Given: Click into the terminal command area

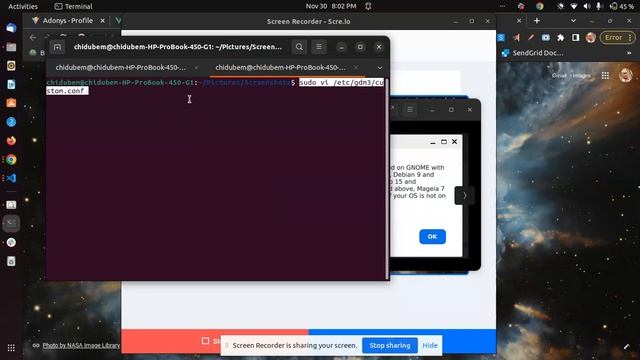Looking at the screenshot, I should click(216, 178).
